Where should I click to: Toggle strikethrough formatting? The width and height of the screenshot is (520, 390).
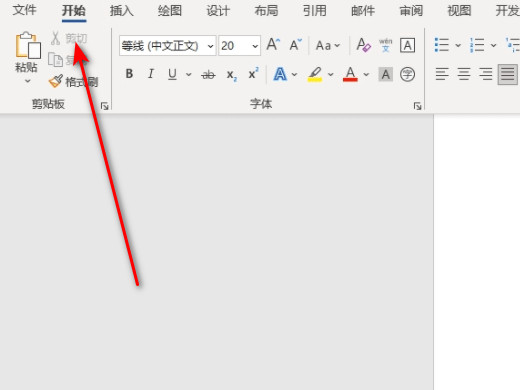click(208, 74)
